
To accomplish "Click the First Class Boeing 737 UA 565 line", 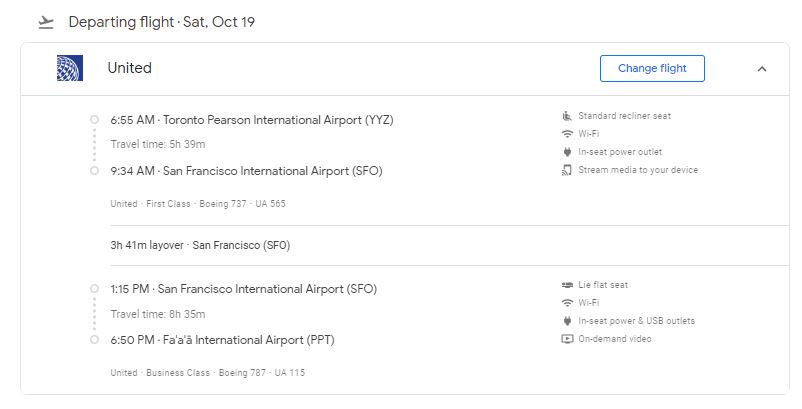I will 198,203.
